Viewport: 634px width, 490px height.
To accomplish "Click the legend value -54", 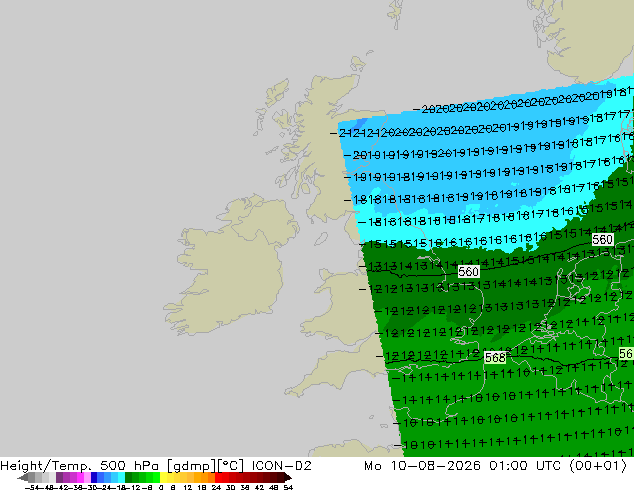I will tap(32, 487).
